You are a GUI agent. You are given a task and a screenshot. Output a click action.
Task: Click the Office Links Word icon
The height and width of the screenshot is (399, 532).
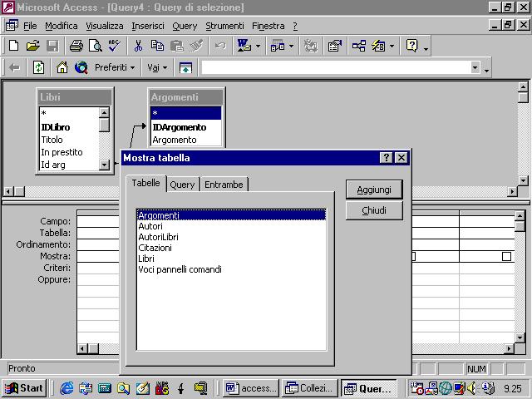tap(244, 46)
